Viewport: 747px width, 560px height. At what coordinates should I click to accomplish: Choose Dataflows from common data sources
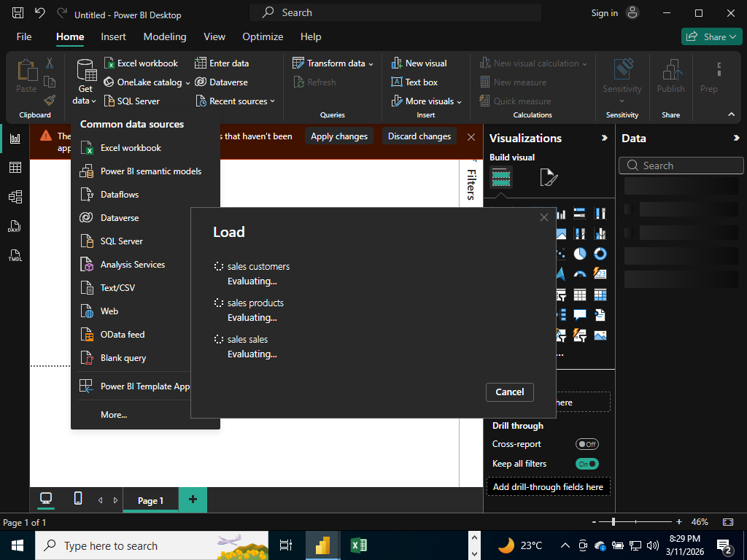145,195
